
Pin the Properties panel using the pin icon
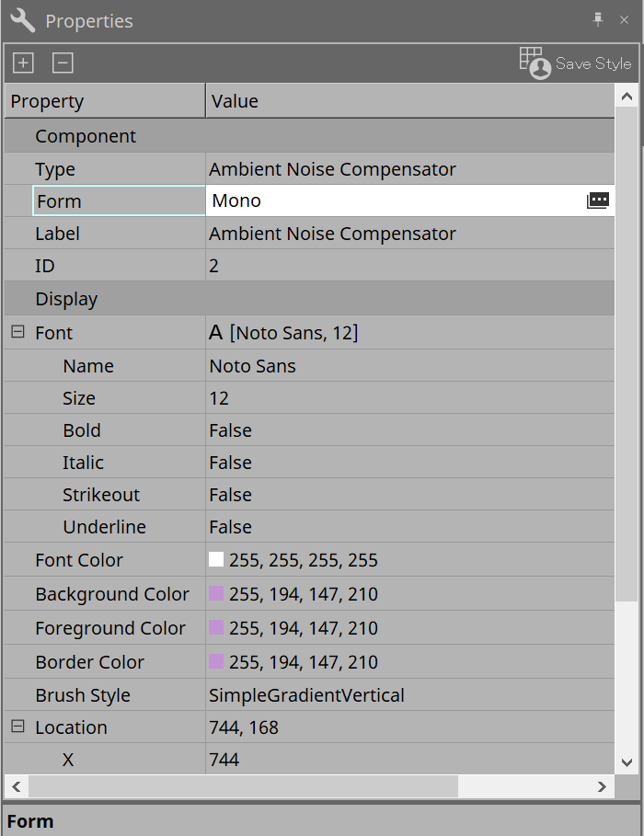596,19
